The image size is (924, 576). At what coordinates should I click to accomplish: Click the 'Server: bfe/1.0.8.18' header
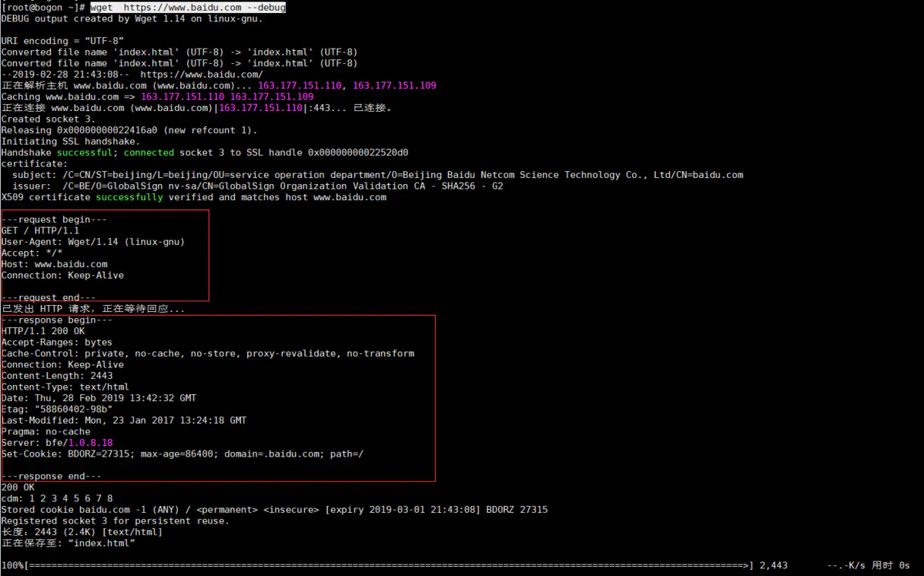pos(57,443)
